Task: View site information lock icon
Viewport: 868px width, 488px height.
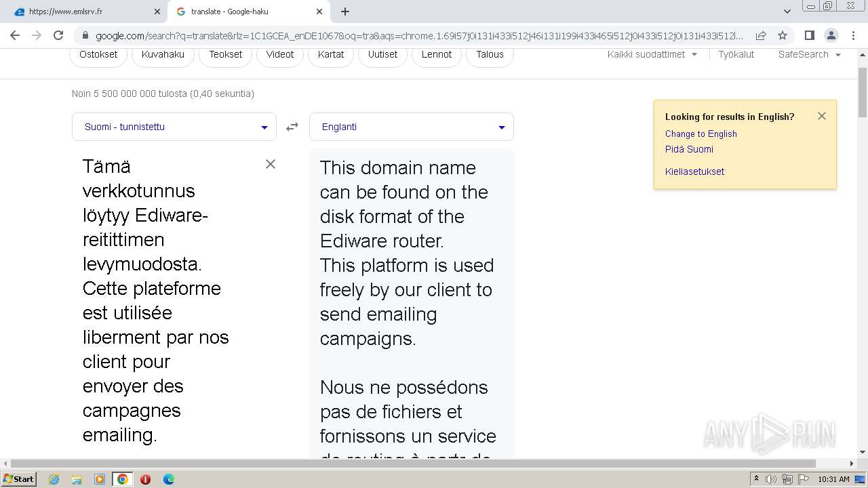Action: pyautogui.click(x=85, y=35)
